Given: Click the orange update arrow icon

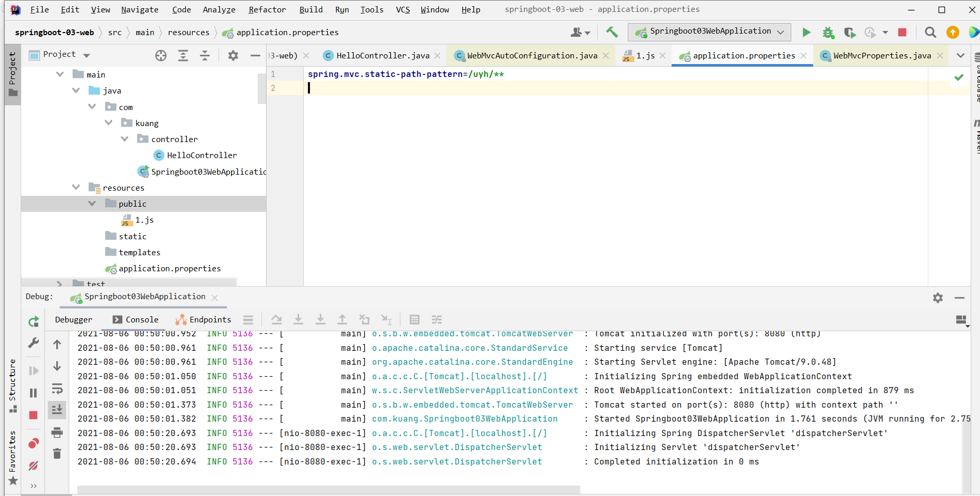Looking at the screenshot, I should 953,33.
